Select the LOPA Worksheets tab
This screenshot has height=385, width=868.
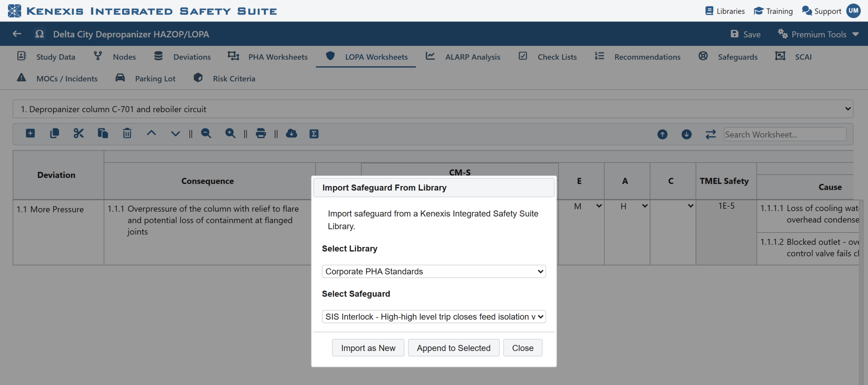tap(366, 57)
